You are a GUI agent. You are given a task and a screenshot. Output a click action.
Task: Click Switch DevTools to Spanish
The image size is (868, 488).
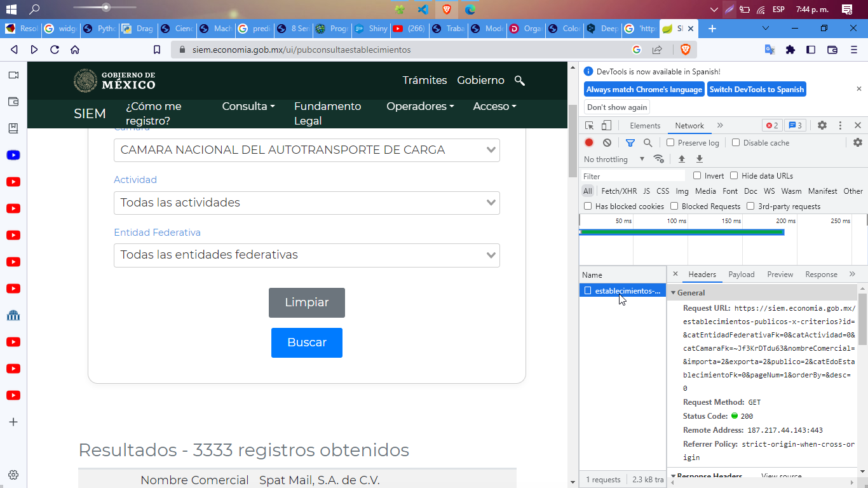pyautogui.click(x=756, y=89)
